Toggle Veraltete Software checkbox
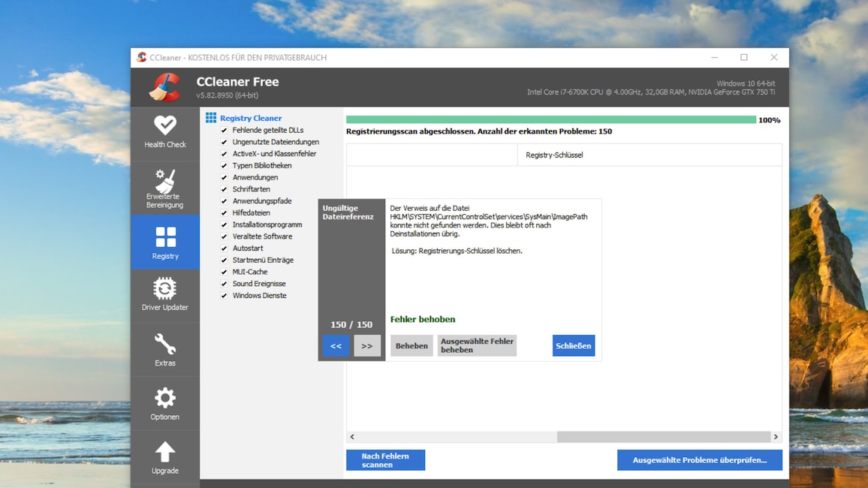The height and width of the screenshot is (488, 868). 225,236
